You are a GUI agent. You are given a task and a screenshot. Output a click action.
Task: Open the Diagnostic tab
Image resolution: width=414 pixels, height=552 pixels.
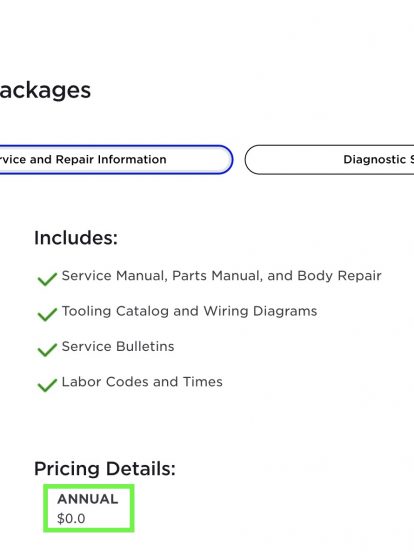coord(330,159)
